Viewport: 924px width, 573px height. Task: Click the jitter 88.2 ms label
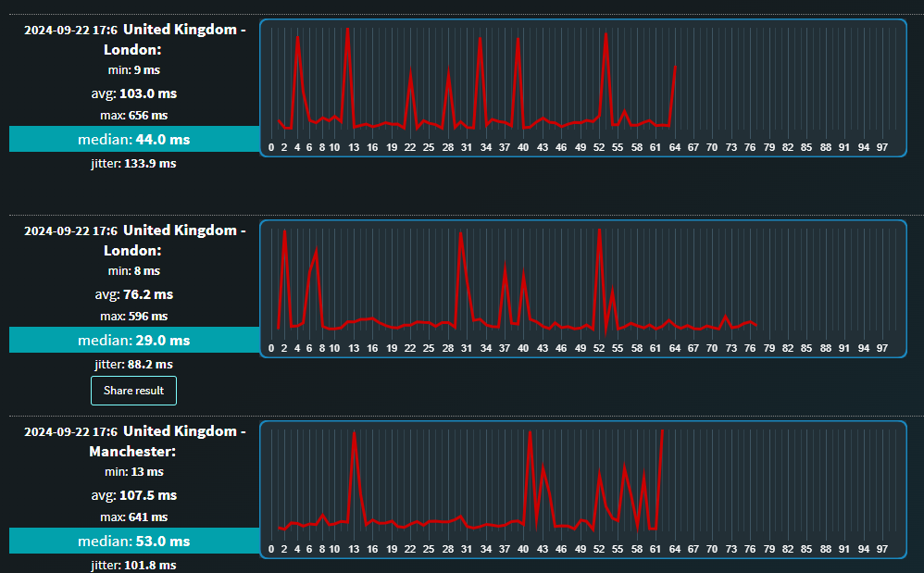point(134,364)
